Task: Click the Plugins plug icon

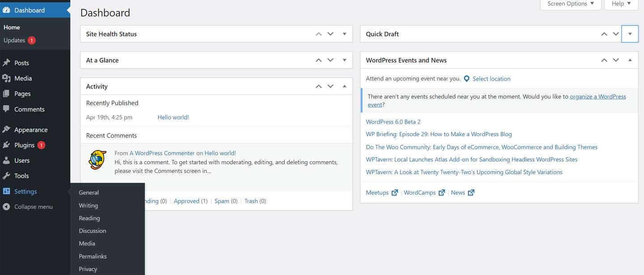Action: 6,145
